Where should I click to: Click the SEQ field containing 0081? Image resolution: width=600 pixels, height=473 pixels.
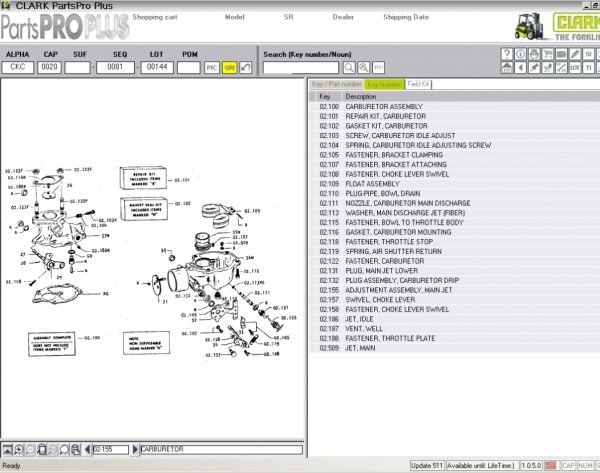(115, 67)
